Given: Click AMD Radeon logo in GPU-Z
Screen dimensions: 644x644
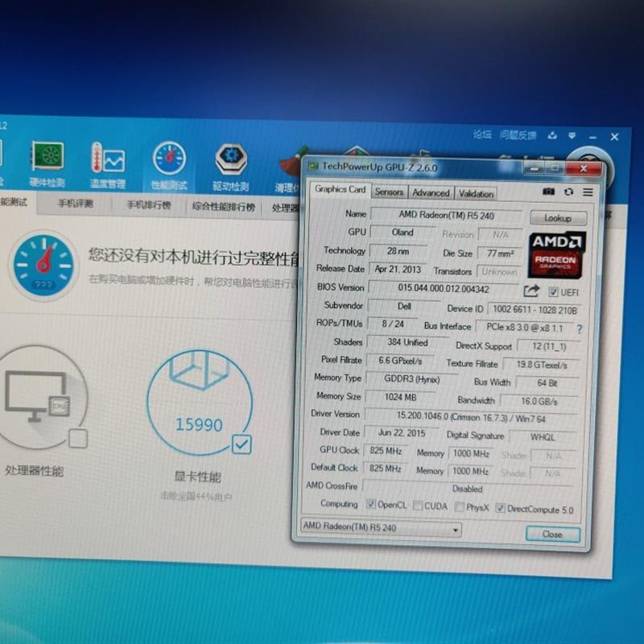Looking at the screenshot, I should click(x=556, y=255).
